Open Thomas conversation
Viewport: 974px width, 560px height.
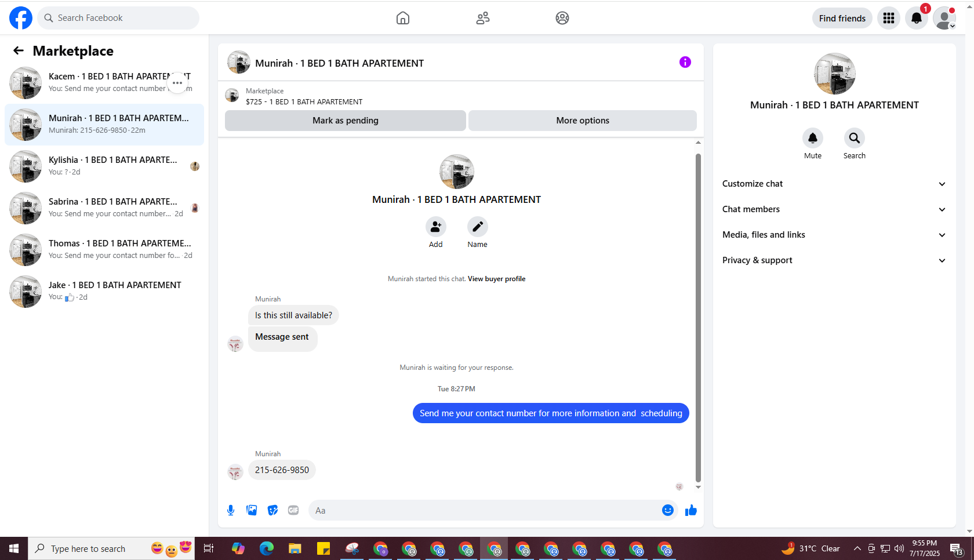pyautogui.click(x=104, y=250)
